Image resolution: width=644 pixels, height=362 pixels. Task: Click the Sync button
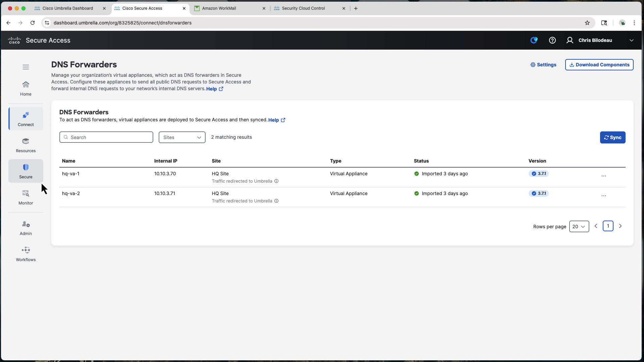tap(613, 137)
